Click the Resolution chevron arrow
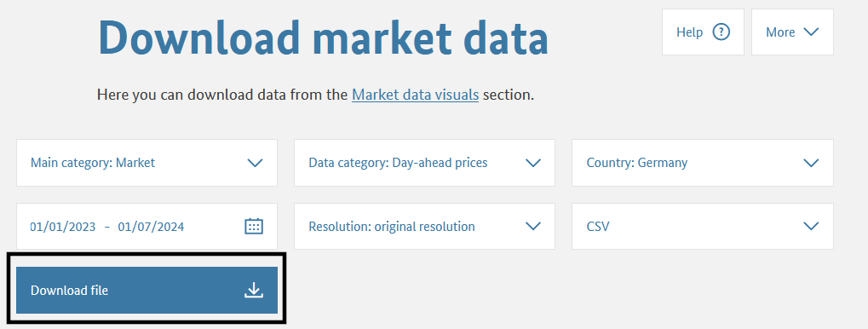 point(532,226)
